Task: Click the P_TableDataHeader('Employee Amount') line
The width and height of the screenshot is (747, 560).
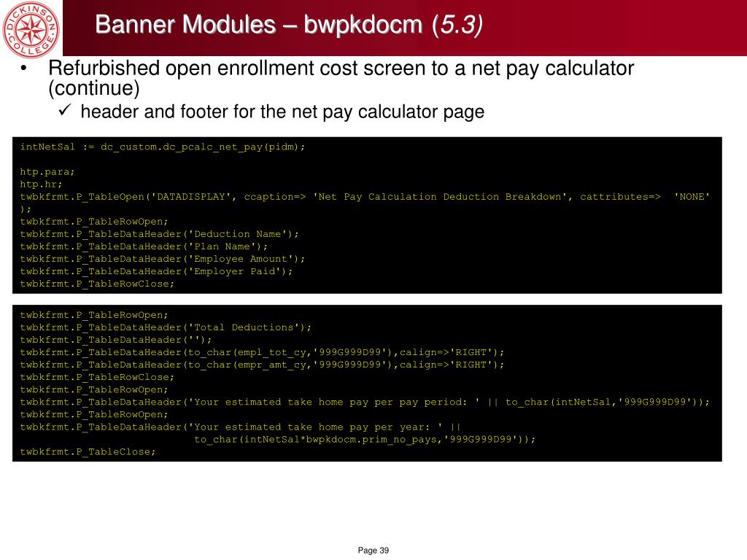Action: [x=163, y=259]
